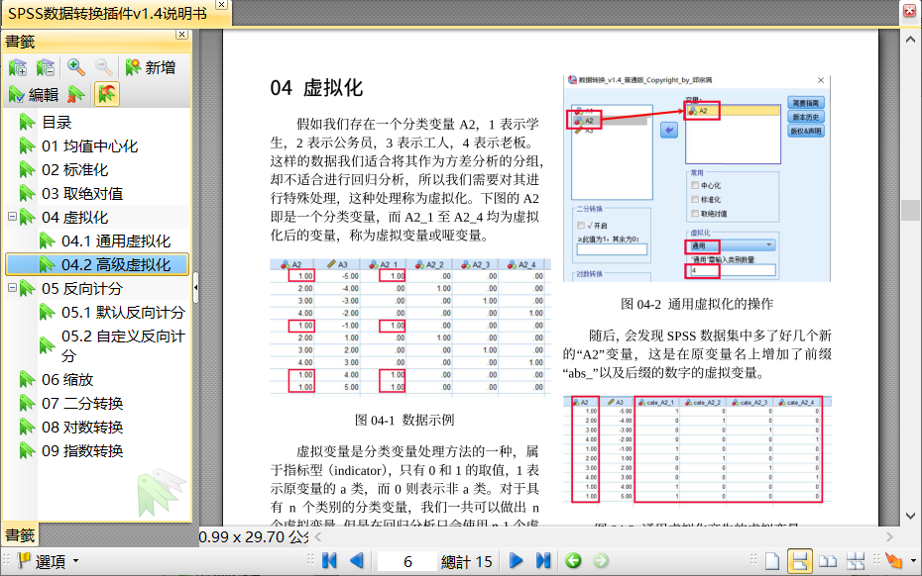
Task: Click the greyed forward navigation arrow
Action: tap(600, 561)
